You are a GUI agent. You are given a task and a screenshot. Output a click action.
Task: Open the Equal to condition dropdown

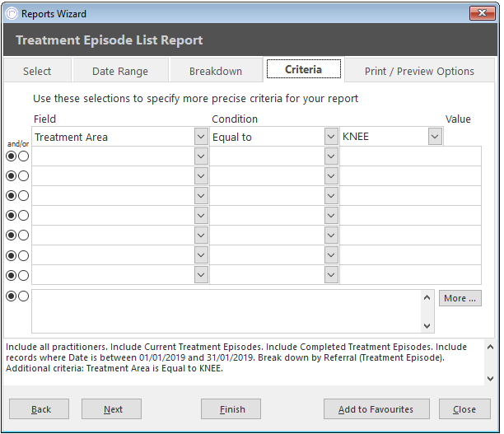click(x=331, y=137)
